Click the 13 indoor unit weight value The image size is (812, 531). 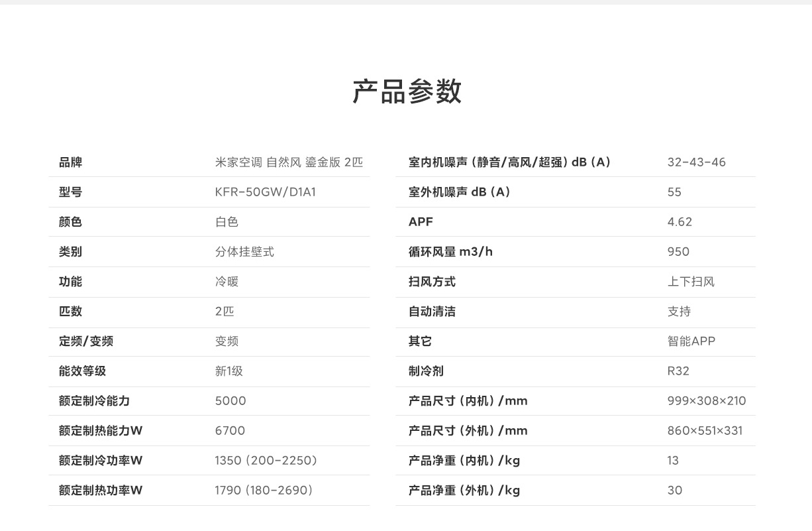coord(673,461)
